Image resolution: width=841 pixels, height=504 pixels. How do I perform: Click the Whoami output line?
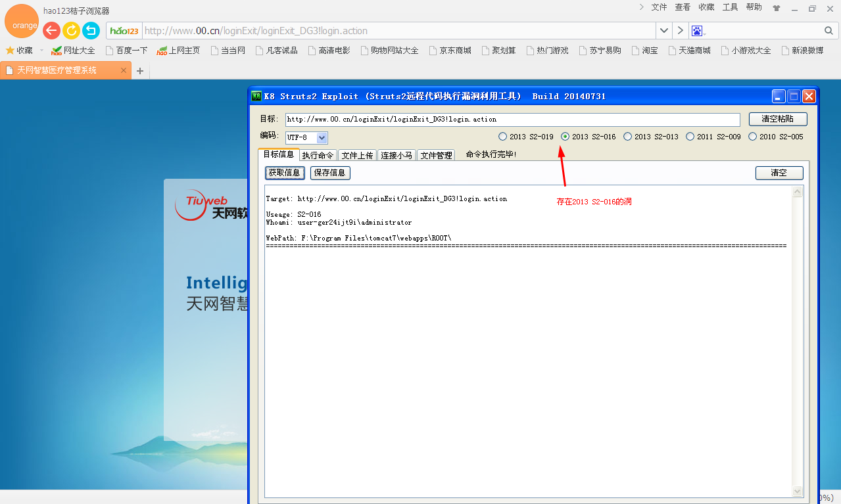[x=339, y=223]
